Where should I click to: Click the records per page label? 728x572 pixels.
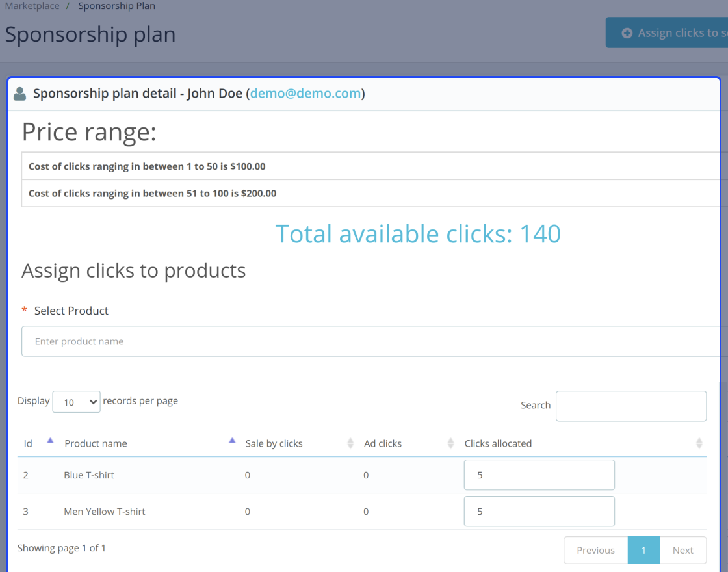(x=140, y=401)
